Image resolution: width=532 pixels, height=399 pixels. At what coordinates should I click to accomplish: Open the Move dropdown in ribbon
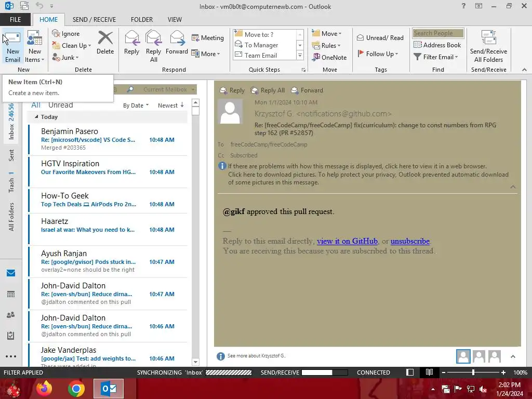pos(326,34)
